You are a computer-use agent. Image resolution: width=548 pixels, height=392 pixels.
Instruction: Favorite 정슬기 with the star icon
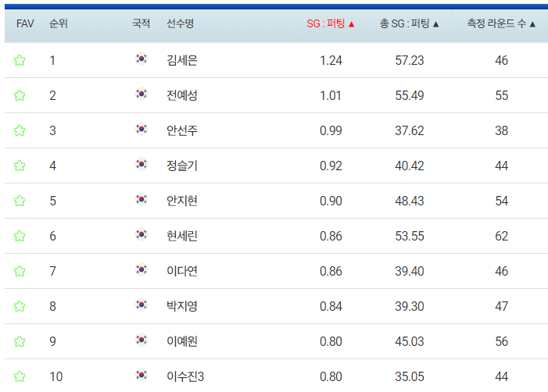[20, 166]
